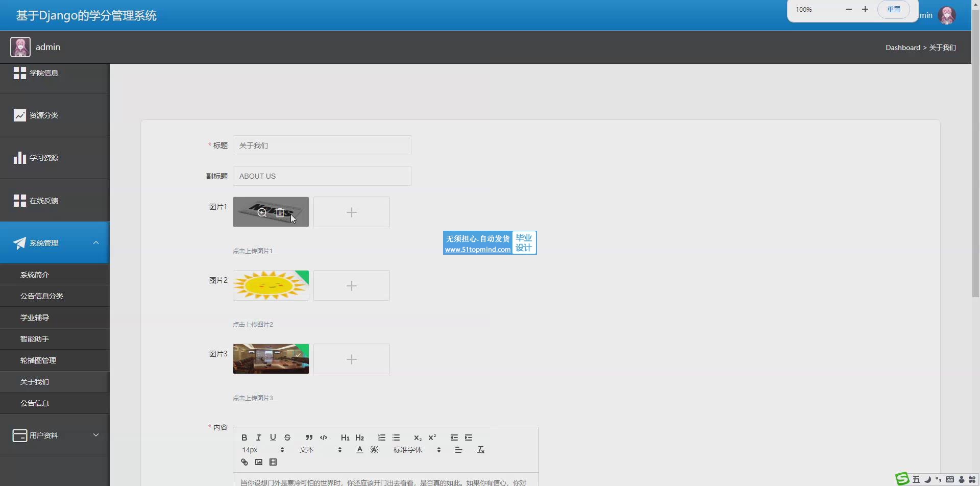Toggle underline formatting in editor
The width and height of the screenshot is (980, 486).
(x=273, y=438)
